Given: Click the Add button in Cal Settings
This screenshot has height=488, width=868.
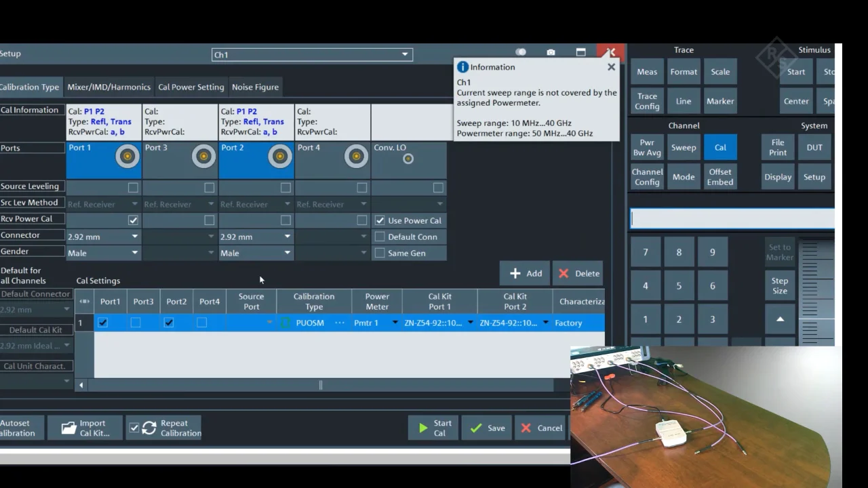Looking at the screenshot, I should [x=526, y=273].
